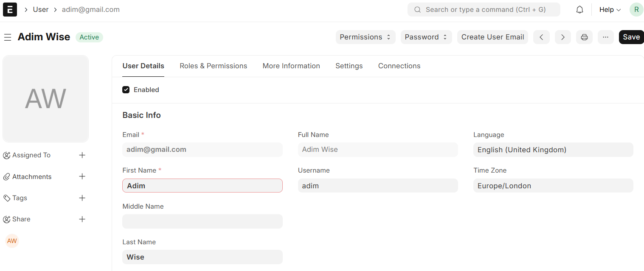Add an attachment using plus icon
This screenshot has height=271, width=644.
coord(82,176)
